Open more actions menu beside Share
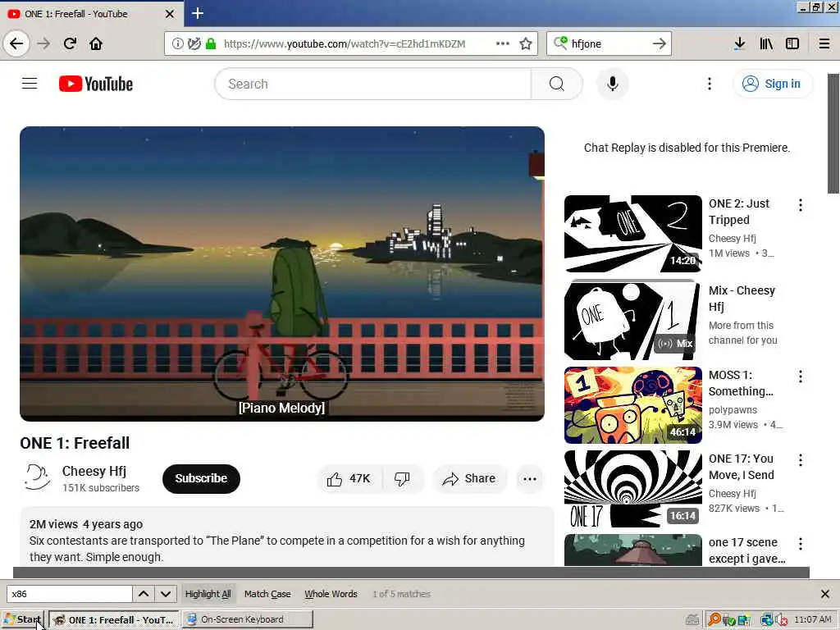The width and height of the screenshot is (840, 630). (x=530, y=479)
